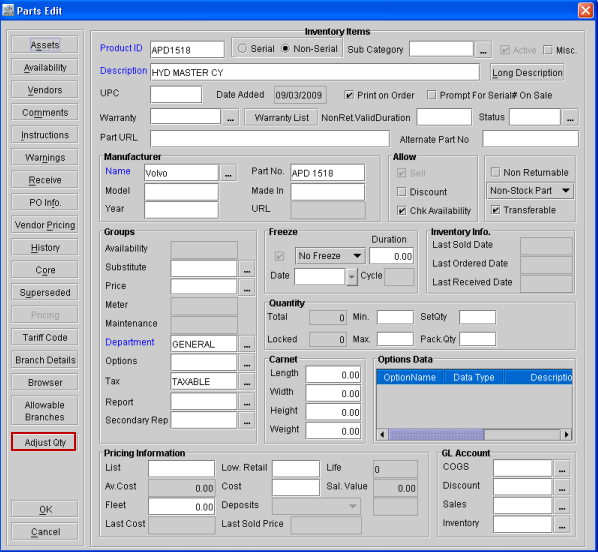Open the Long Description button
Viewport: 598px width, 552px height.
pyautogui.click(x=527, y=72)
